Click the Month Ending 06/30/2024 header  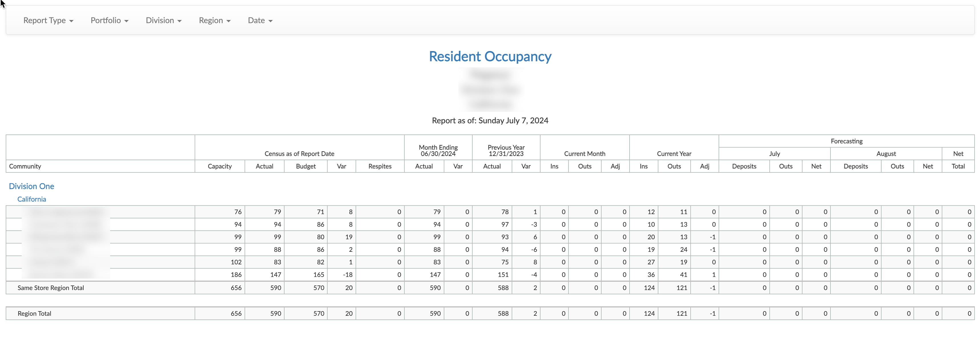pyautogui.click(x=438, y=150)
